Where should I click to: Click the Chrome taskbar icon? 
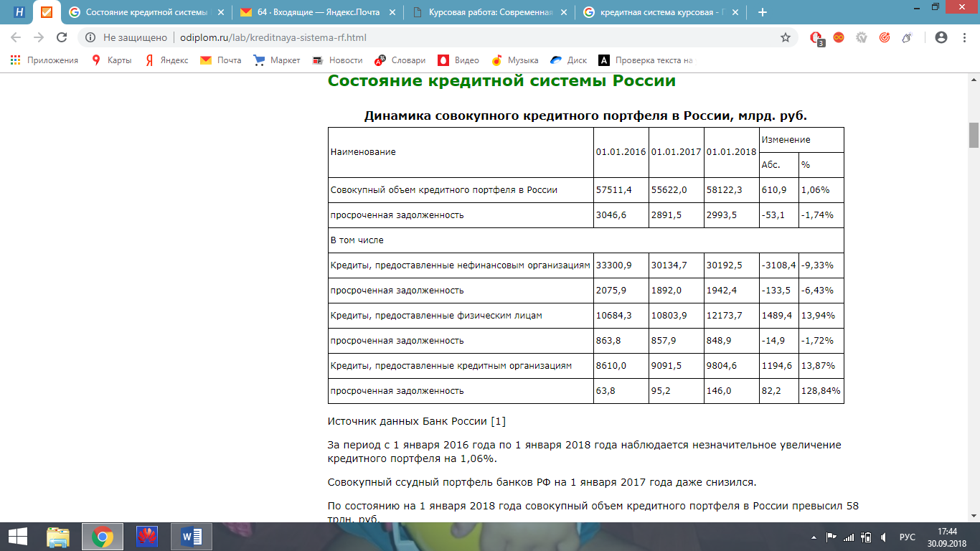pyautogui.click(x=103, y=537)
